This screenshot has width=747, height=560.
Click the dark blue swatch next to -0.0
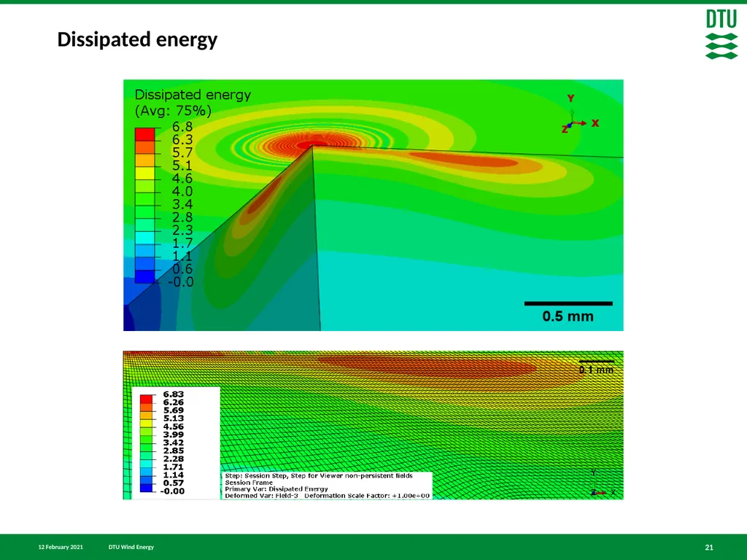145,276
